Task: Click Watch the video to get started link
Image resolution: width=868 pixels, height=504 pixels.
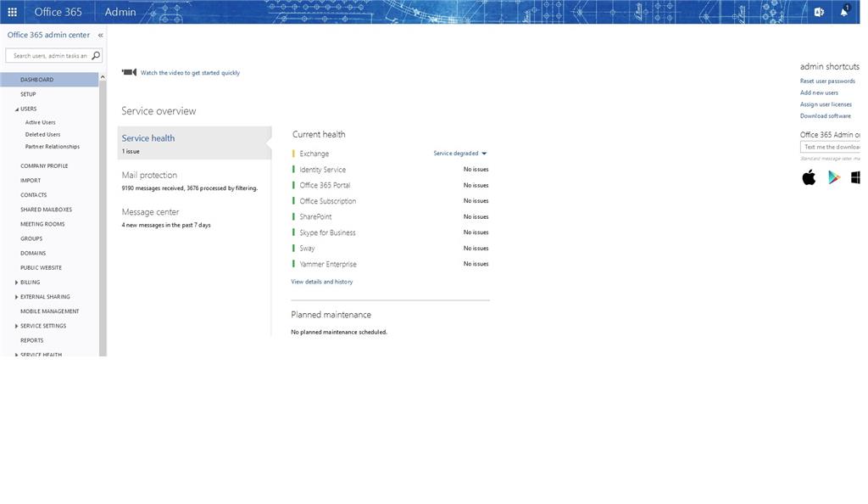Action: click(x=190, y=73)
